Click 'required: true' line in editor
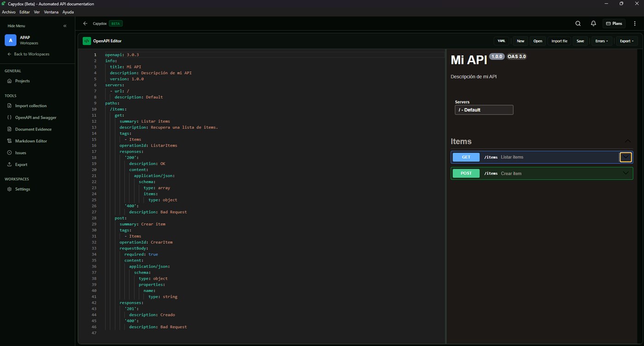 coord(141,254)
